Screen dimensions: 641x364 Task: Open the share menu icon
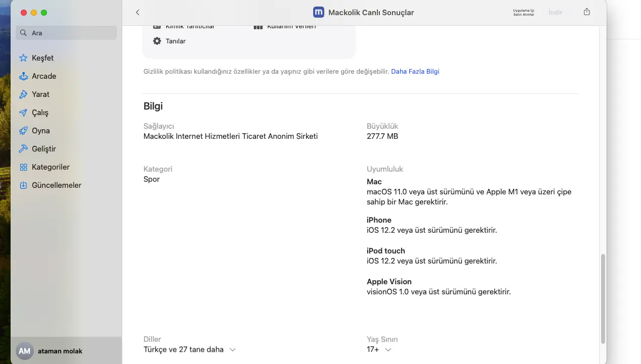click(x=586, y=12)
